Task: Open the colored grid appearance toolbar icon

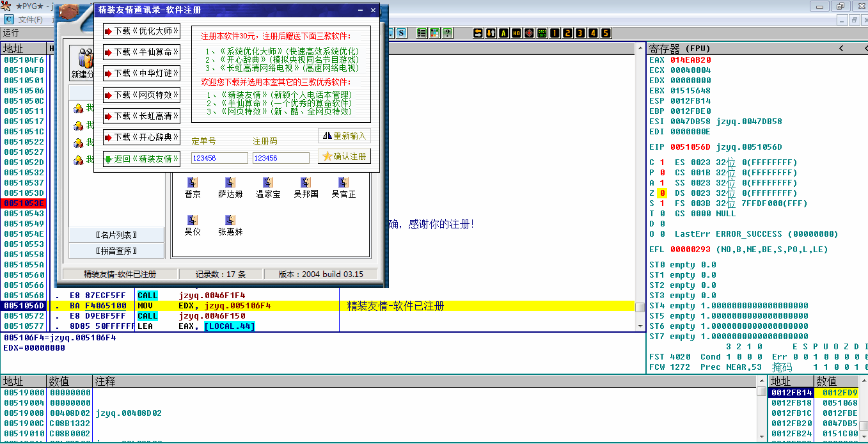Action: [x=436, y=33]
